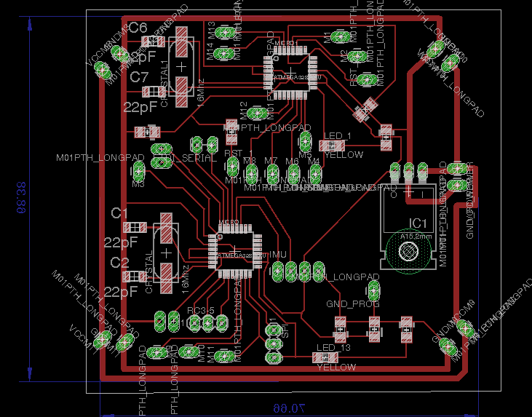The height and width of the screenshot is (417, 532).
Task: Click the resistor footprint below M12 label
Action: (231, 132)
